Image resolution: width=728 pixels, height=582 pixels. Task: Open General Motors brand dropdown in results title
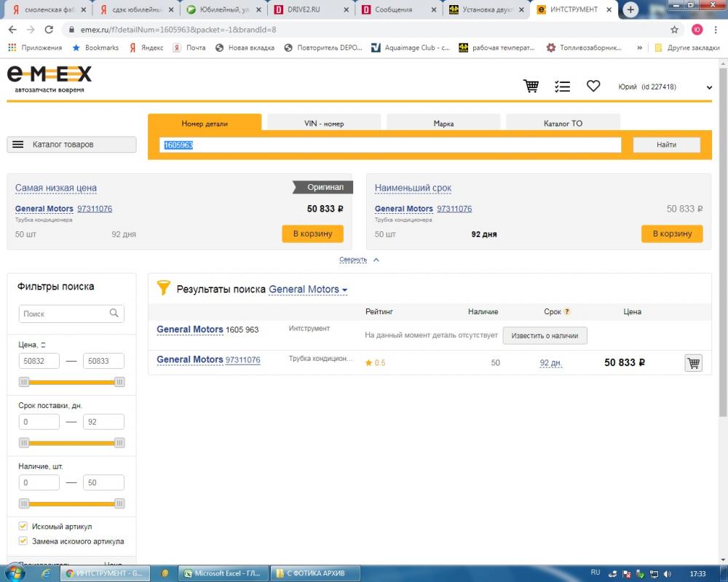coord(308,289)
